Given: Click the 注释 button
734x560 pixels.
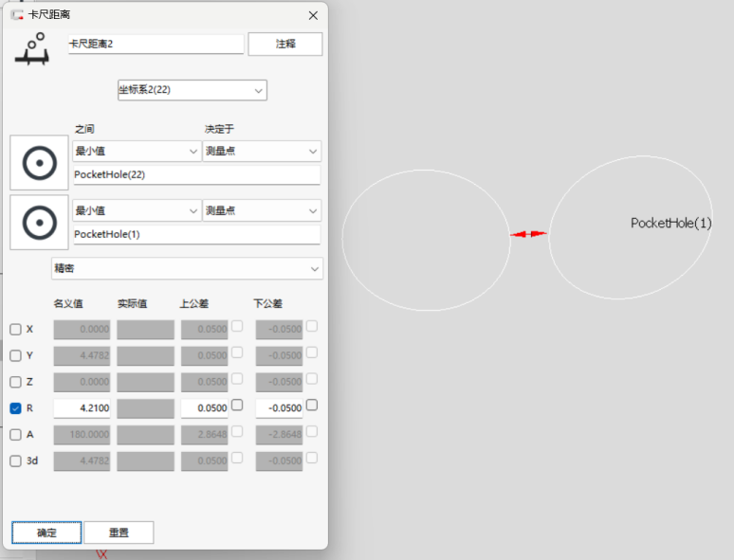Looking at the screenshot, I should 284,45.
